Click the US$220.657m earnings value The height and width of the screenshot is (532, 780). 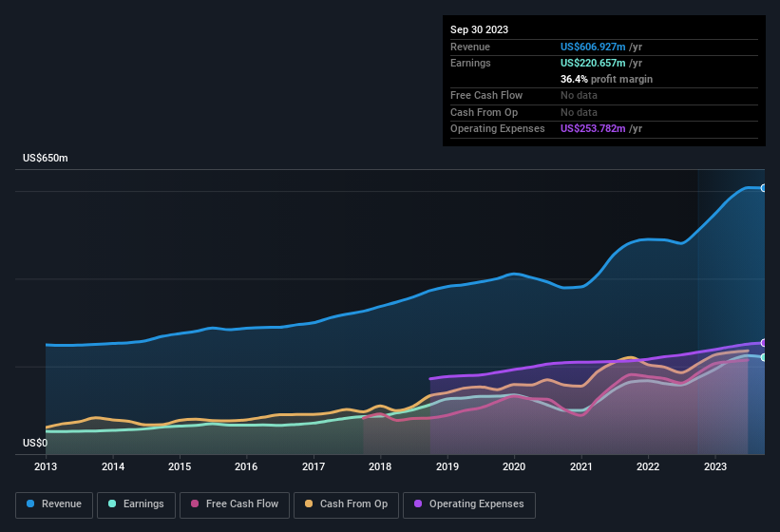coord(593,63)
